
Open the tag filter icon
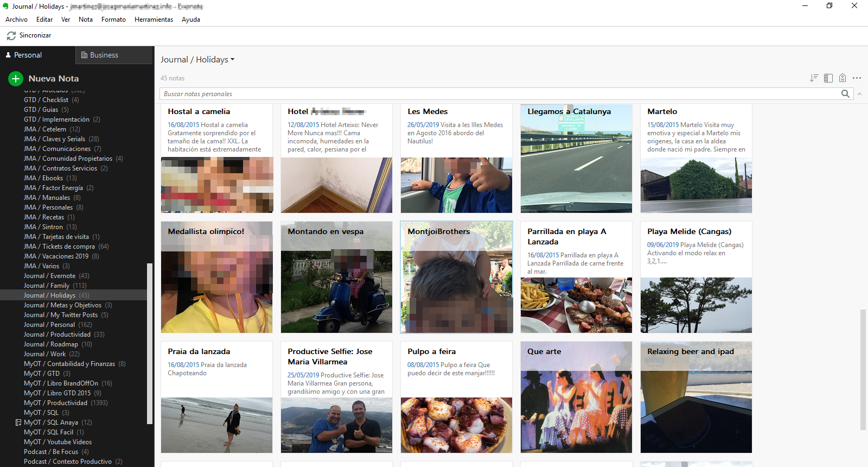click(842, 78)
